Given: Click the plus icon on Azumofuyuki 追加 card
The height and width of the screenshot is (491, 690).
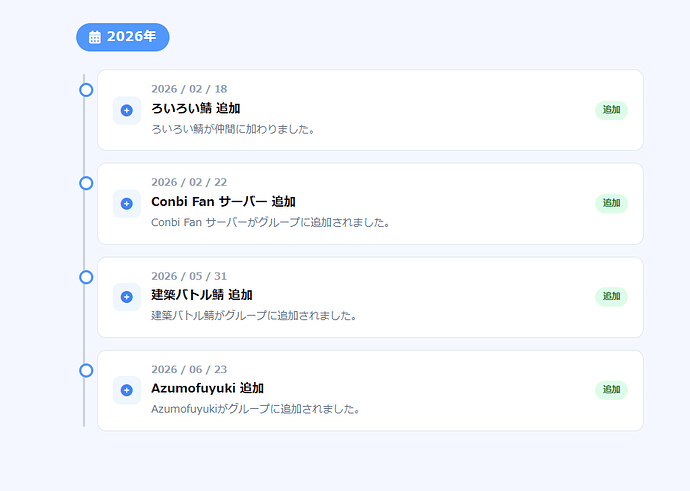Looking at the screenshot, I should coord(127,390).
